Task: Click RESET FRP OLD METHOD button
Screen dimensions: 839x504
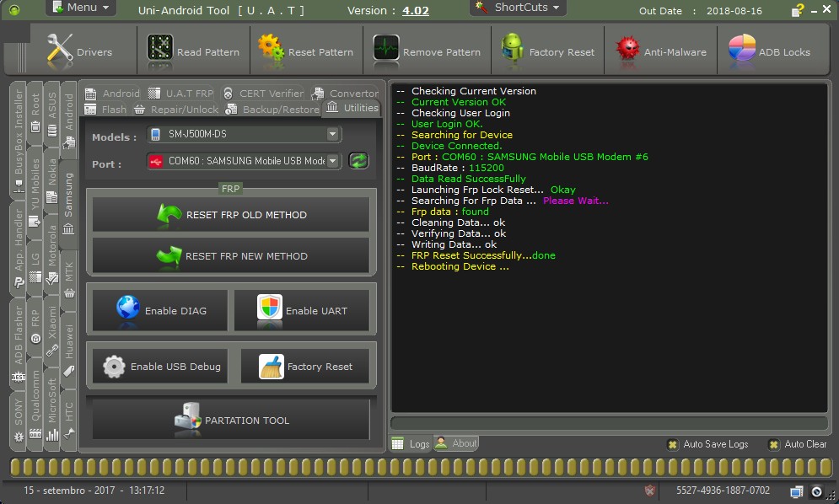Action: (x=231, y=215)
